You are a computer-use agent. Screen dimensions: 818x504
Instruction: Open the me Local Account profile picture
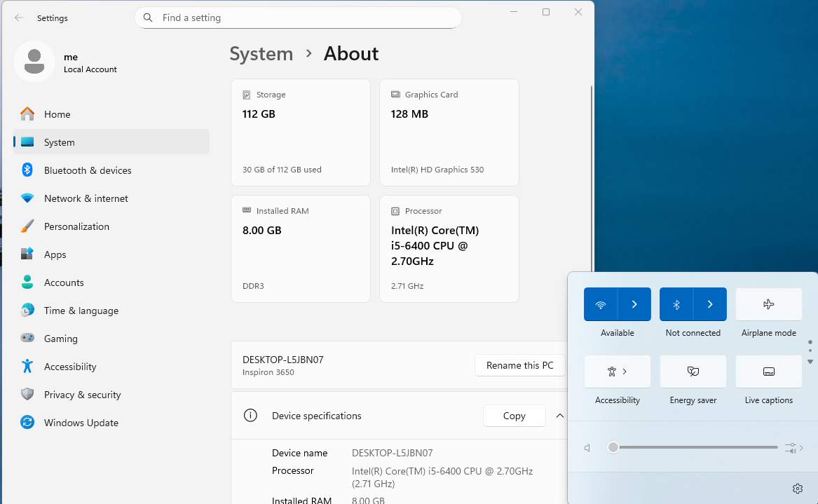click(34, 62)
